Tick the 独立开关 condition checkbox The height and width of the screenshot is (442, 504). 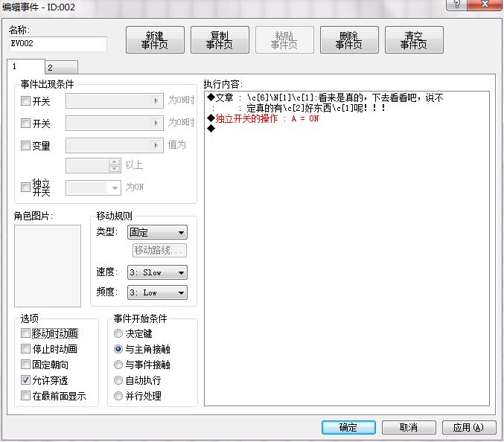point(25,187)
